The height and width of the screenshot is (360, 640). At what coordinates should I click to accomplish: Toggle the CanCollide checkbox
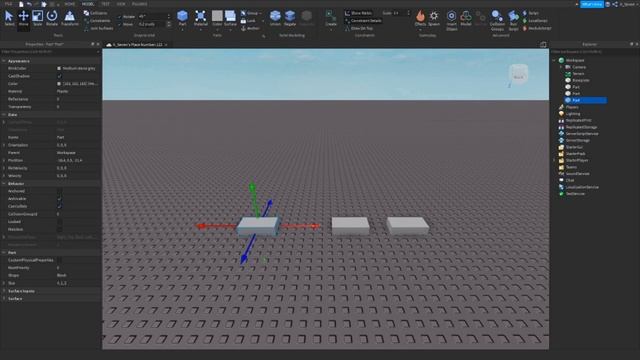coord(59,207)
